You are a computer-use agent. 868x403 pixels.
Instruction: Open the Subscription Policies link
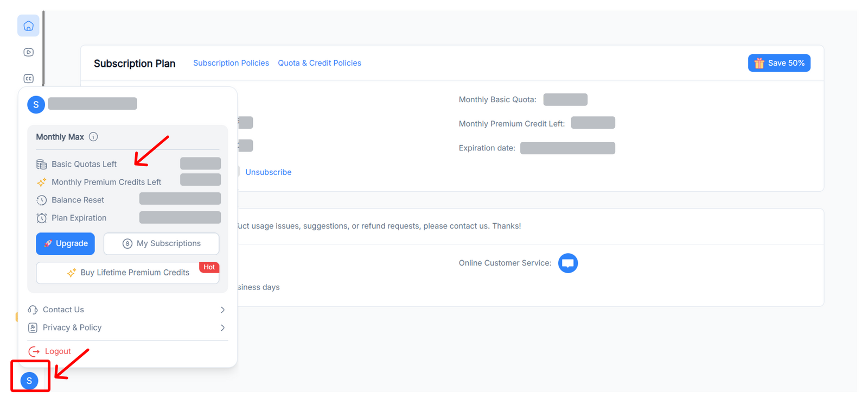pos(231,63)
